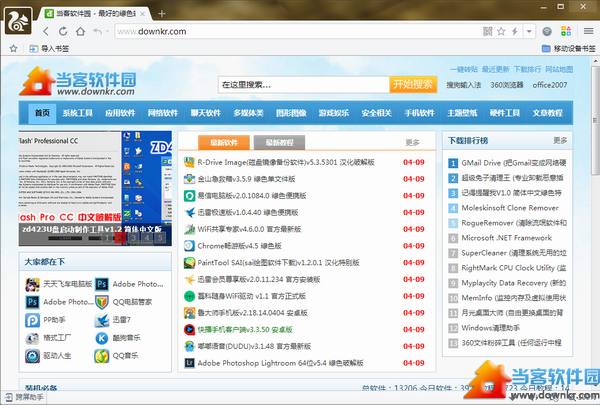Click the office2007 hot search link

pos(550,85)
